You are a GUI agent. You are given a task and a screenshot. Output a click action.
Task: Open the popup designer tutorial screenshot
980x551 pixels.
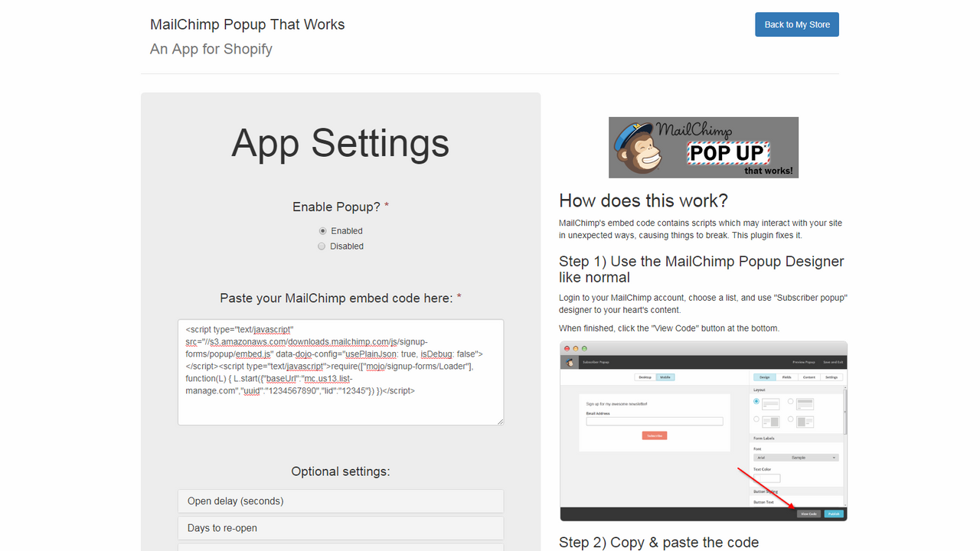click(703, 431)
